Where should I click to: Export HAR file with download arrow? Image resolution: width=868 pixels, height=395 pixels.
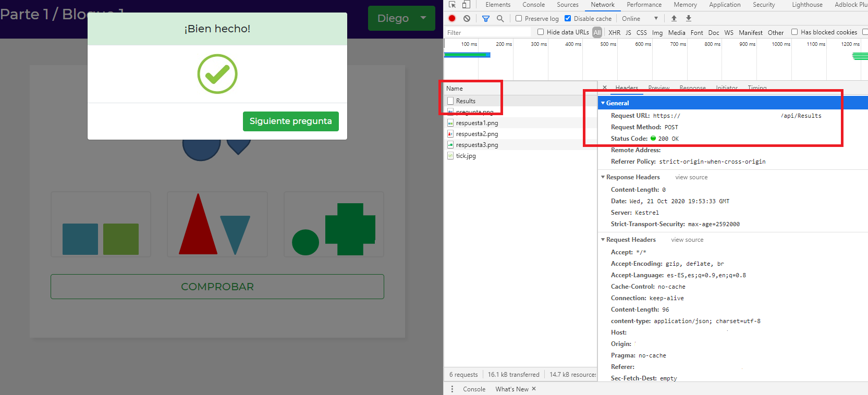click(x=689, y=18)
